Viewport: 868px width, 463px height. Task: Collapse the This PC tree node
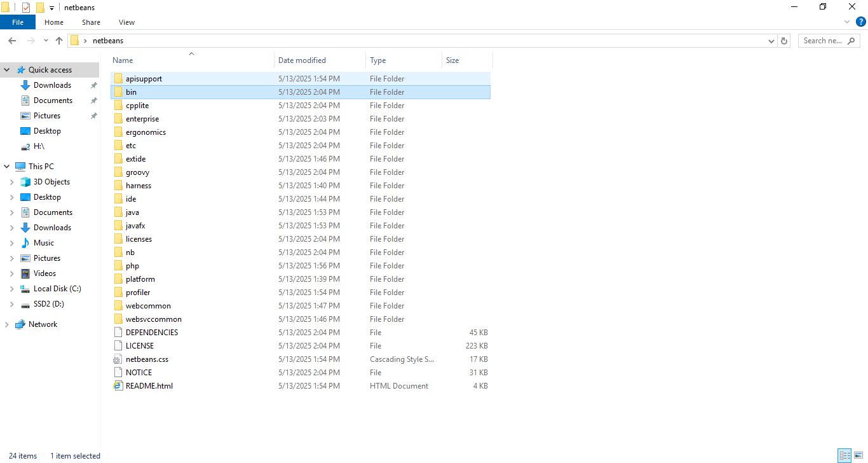7,167
